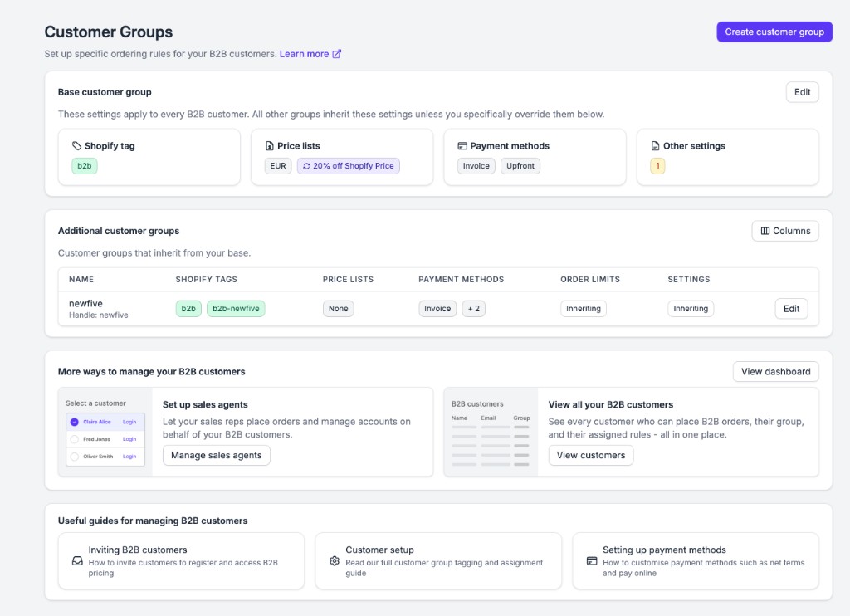Viewport: 850px width, 616px height.
Task: Click Login next to Fred Jones
Action: click(129, 439)
